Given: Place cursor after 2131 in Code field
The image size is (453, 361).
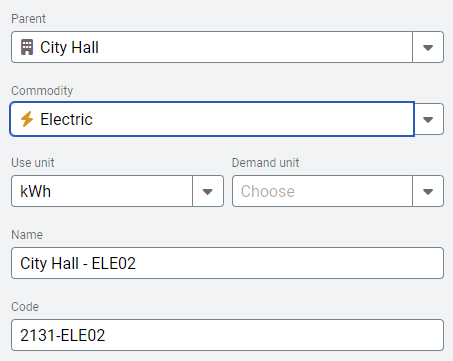Looking at the screenshot, I should click(x=56, y=335).
